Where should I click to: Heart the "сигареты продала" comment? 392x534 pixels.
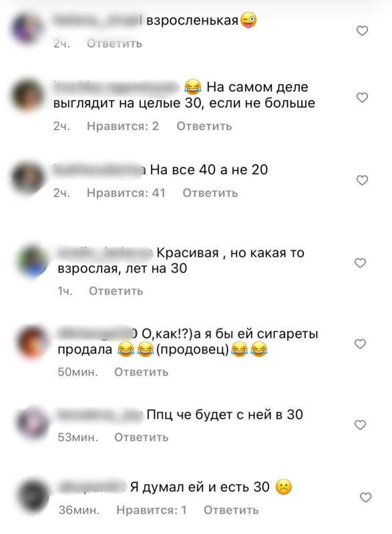click(x=360, y=344)
